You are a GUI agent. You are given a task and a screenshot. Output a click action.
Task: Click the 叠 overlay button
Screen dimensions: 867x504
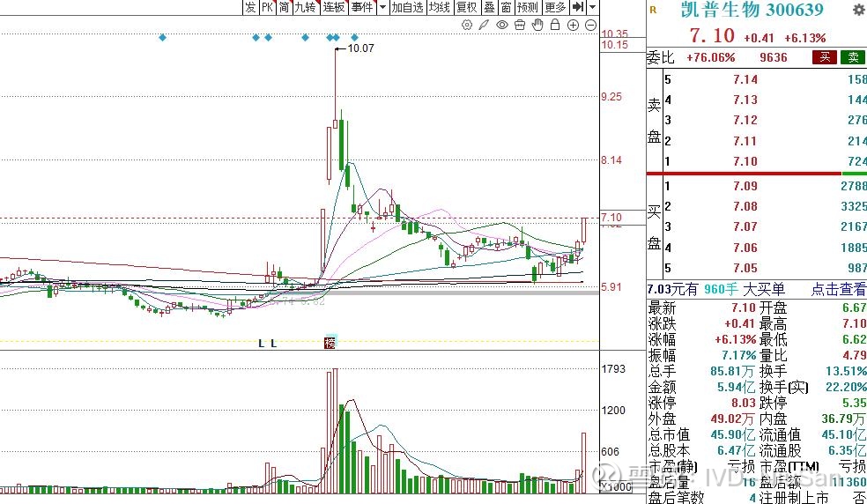click(x=489, y=7)
